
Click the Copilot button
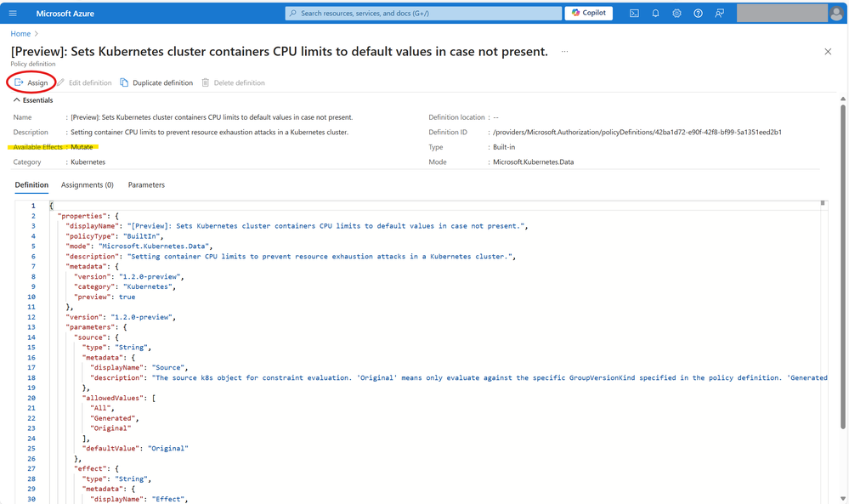coord(589,13)
